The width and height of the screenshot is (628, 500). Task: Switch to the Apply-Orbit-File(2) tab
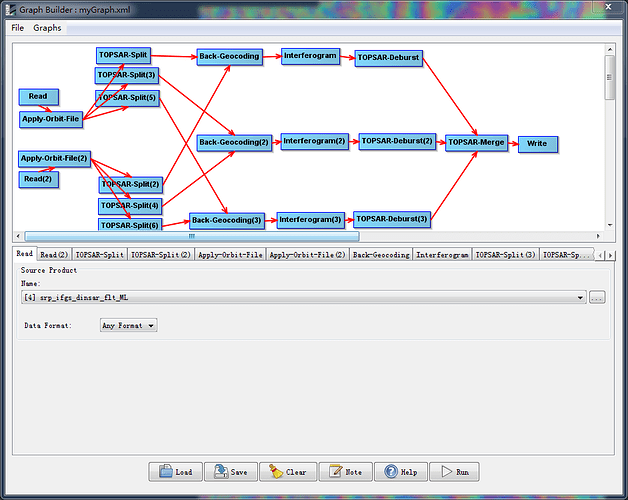[x=307, y=255]
